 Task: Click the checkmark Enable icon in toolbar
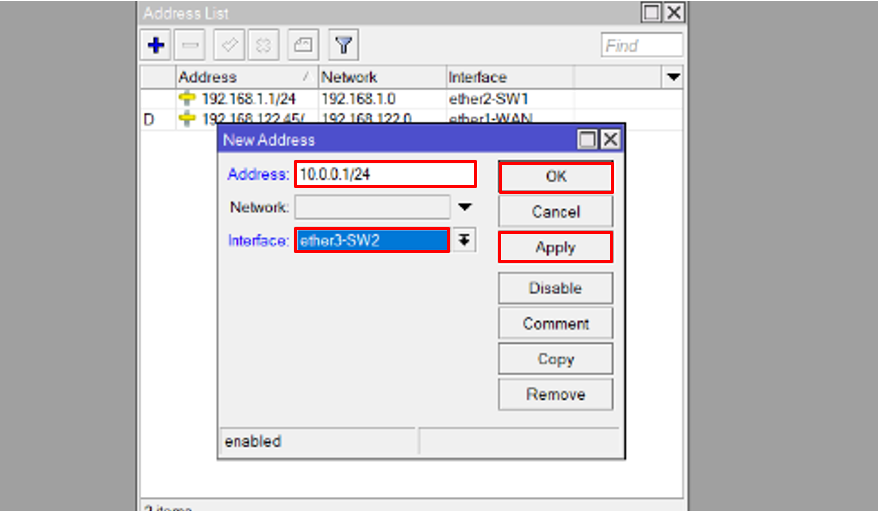(227, 45)
